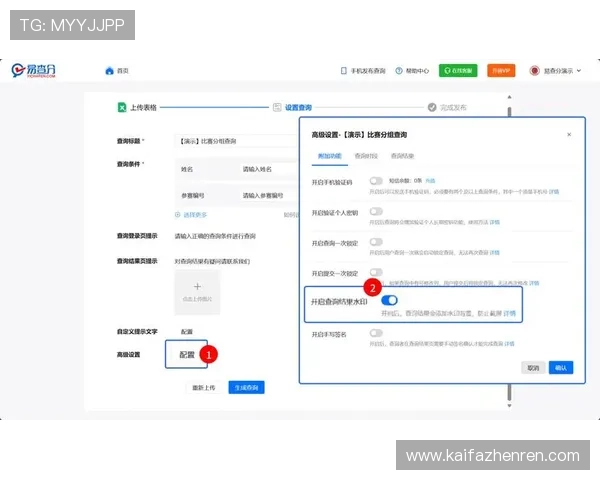600x480 pixels.
Task: Switch to the 查询时段 tab
Action: point(366,156)
